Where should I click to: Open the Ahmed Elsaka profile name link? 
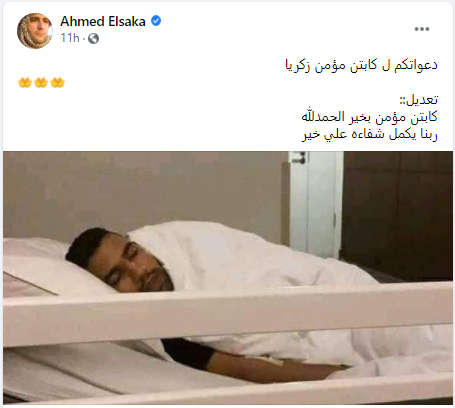click(x=103, y=22)
